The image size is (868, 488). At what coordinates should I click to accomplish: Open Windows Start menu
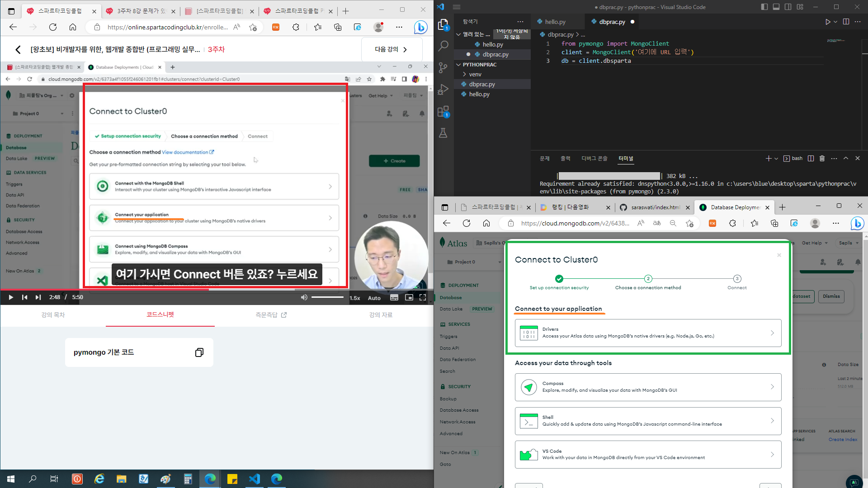click(11, 479)
